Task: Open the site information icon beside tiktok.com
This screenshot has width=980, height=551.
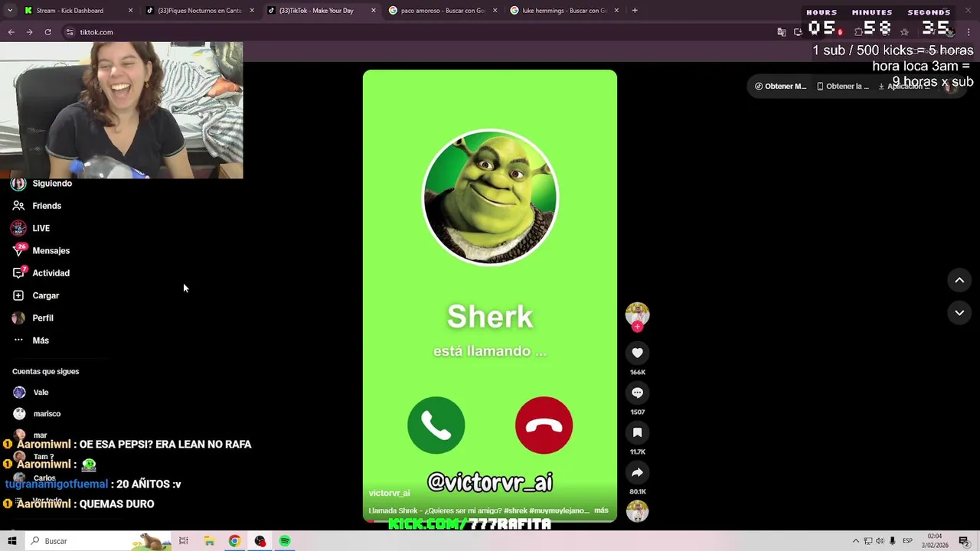Action: 70,32
